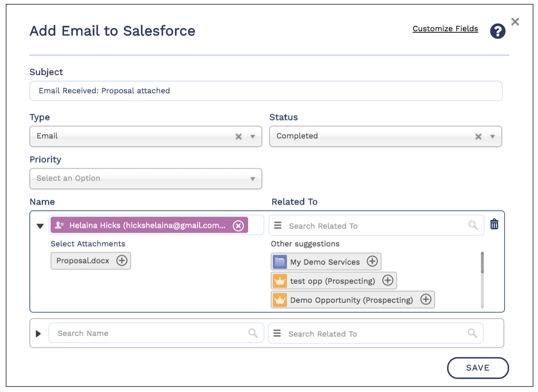
Task: Add My Demo Services suggestion
Action: click(372, 262)
